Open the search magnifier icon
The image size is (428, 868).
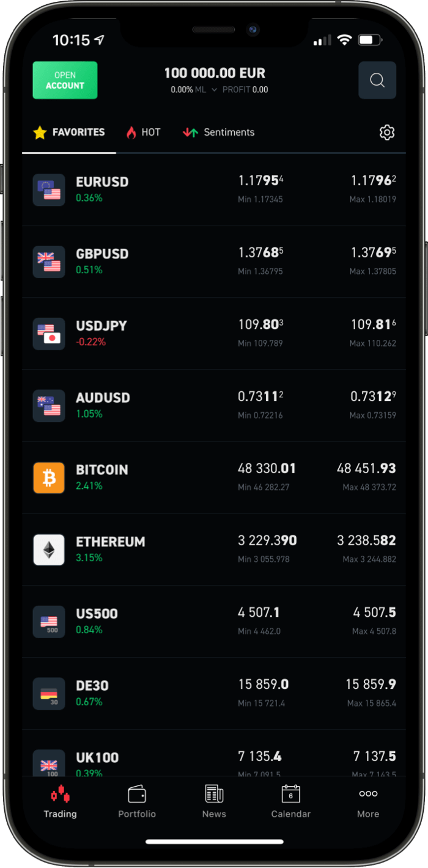377,80
